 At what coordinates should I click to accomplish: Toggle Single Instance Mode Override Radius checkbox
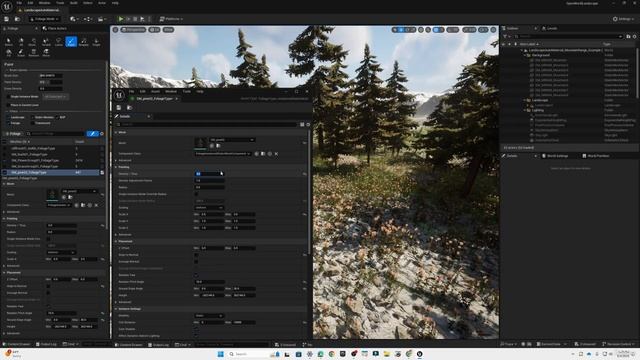tap(196, 194)
